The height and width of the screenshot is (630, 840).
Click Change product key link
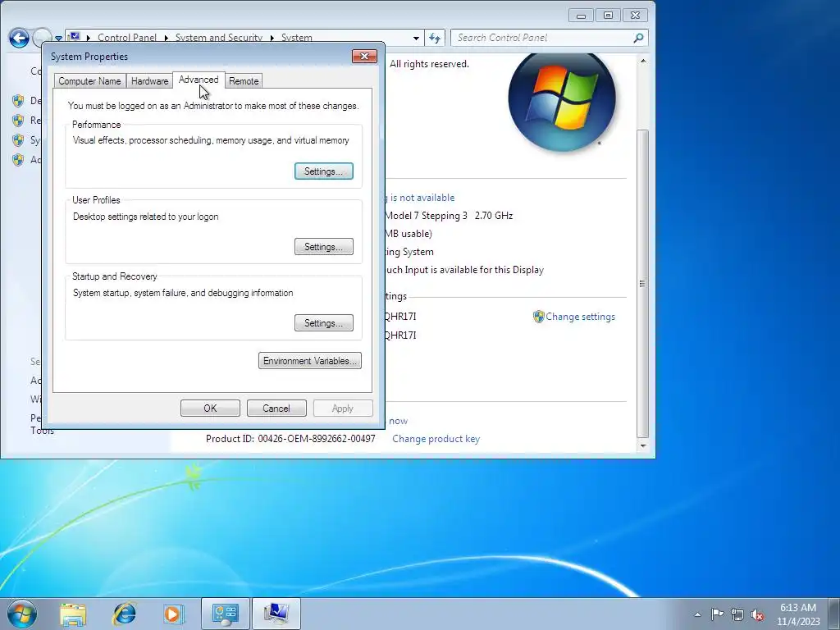pyautogui.click(x=436, y=439)
